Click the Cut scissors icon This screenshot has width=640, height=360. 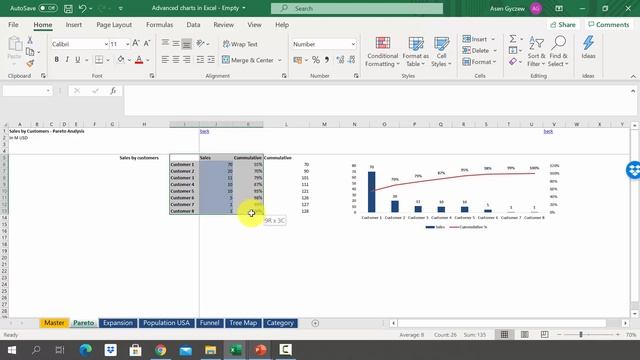click(30, 40)
